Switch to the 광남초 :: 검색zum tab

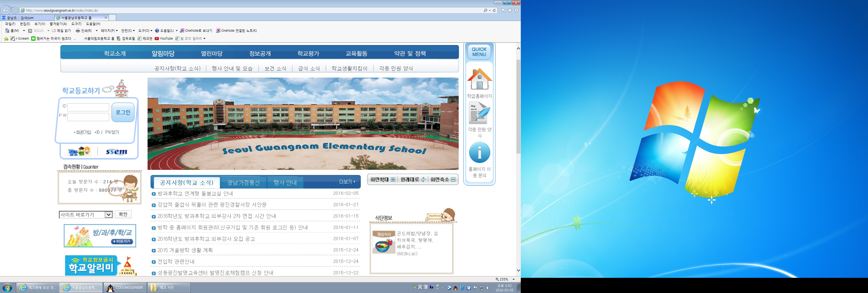click(27, 18)
